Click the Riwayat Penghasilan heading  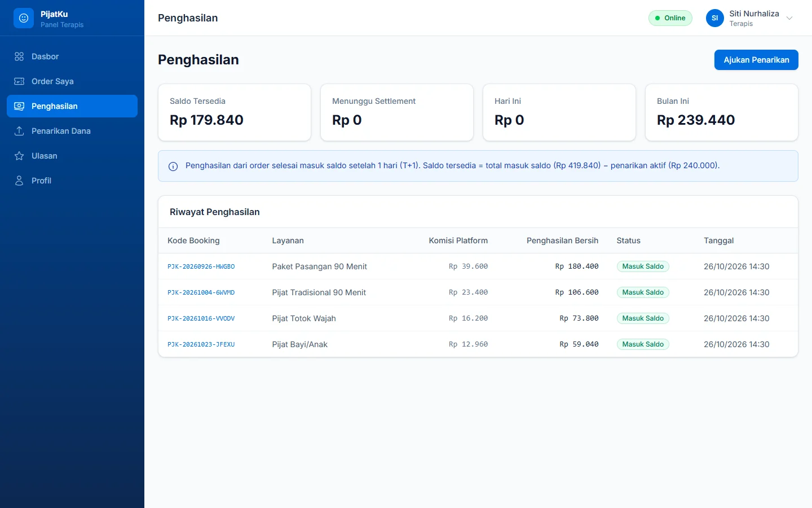(215, 212)
